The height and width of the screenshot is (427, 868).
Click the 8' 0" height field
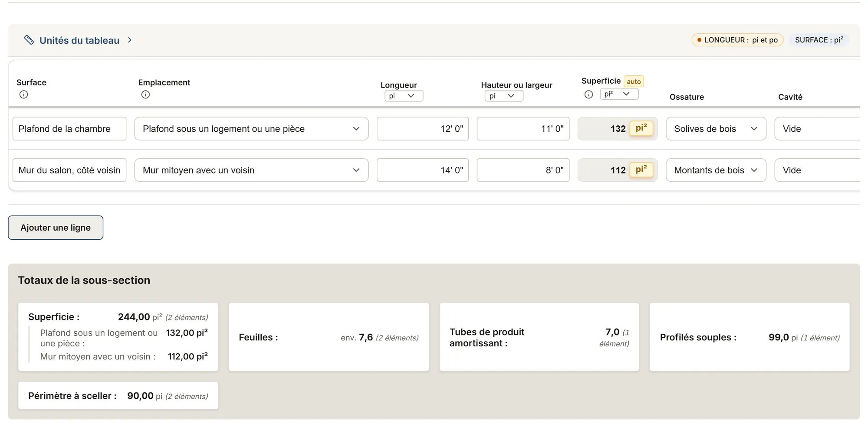[523, 170]
